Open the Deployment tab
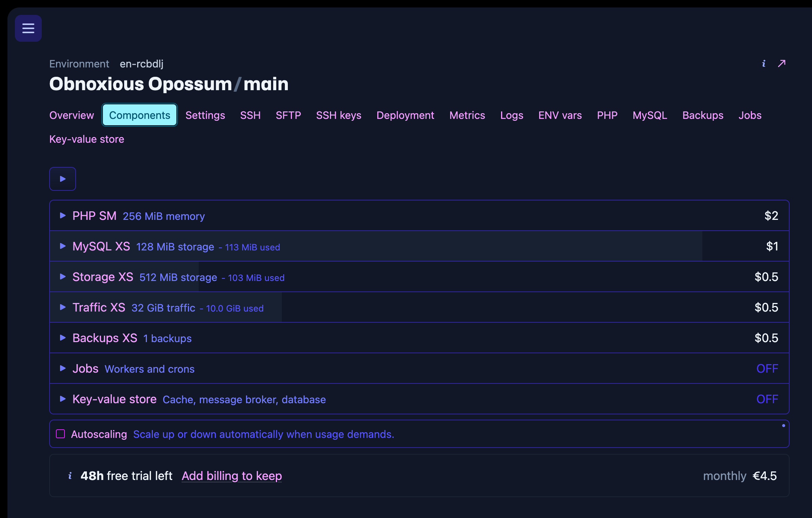Image resolution: width=812 pixels, height=518 pixels. click(x=405, y=115)
